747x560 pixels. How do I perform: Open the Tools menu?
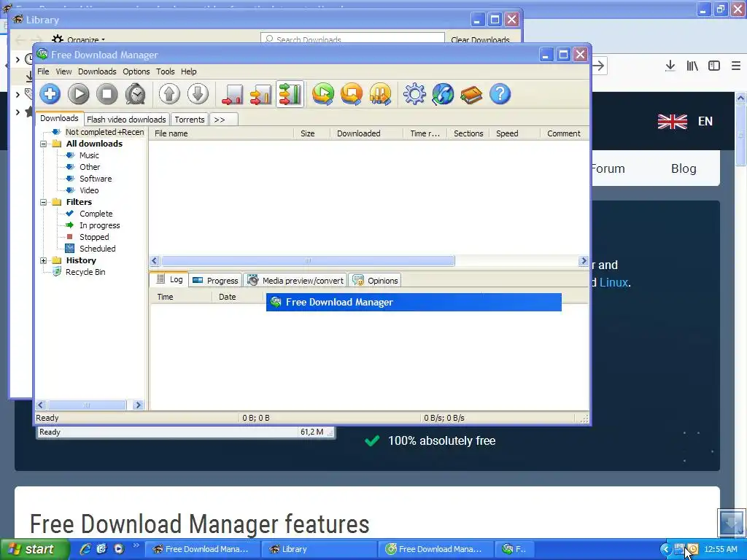[x=166, y=71]
